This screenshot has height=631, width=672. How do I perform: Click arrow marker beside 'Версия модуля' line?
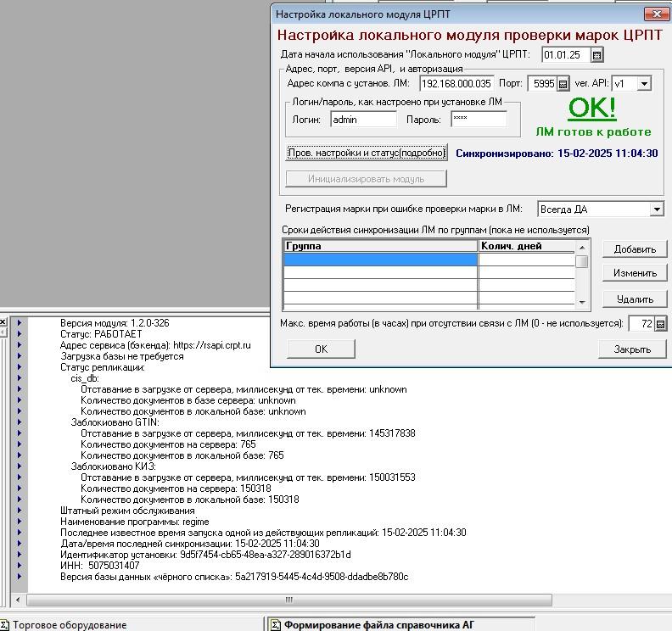(19, 323)
